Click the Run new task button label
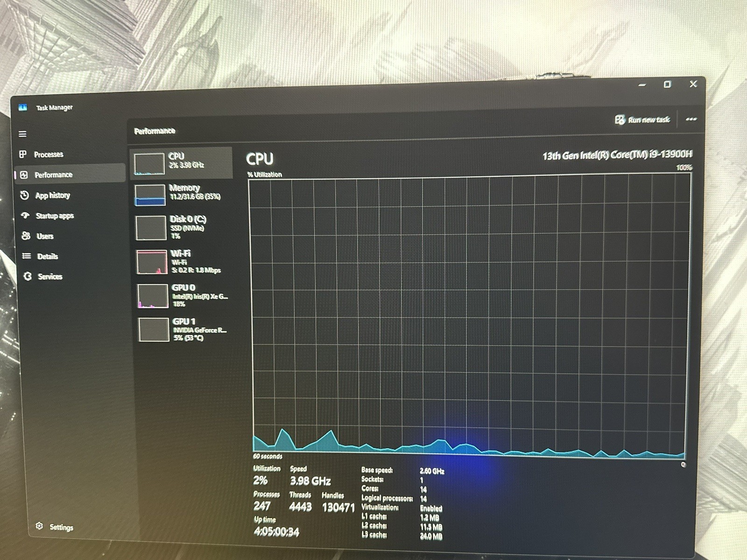Viewport: 747px width, 560px height. click(649, 120)
